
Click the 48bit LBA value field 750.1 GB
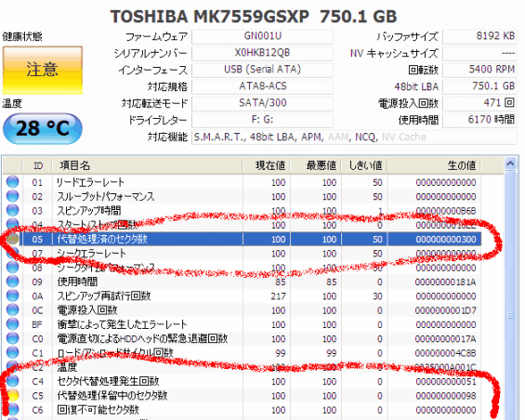coord(479,86)
